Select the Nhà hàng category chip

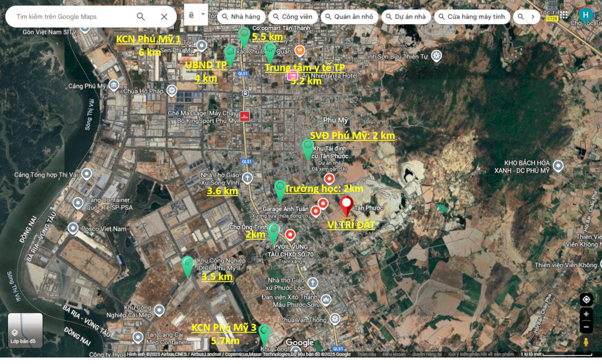(x=240, y=17)
